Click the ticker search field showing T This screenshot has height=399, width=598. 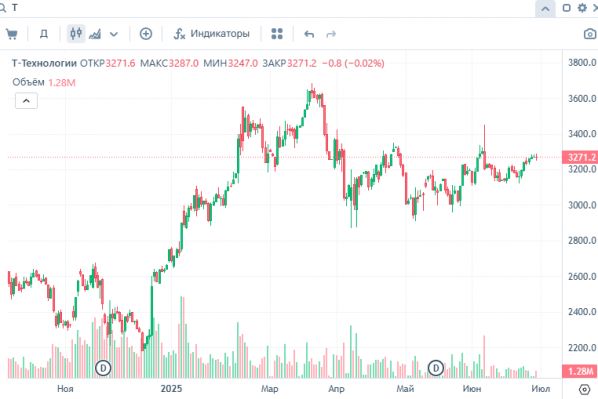coord(267,8)
